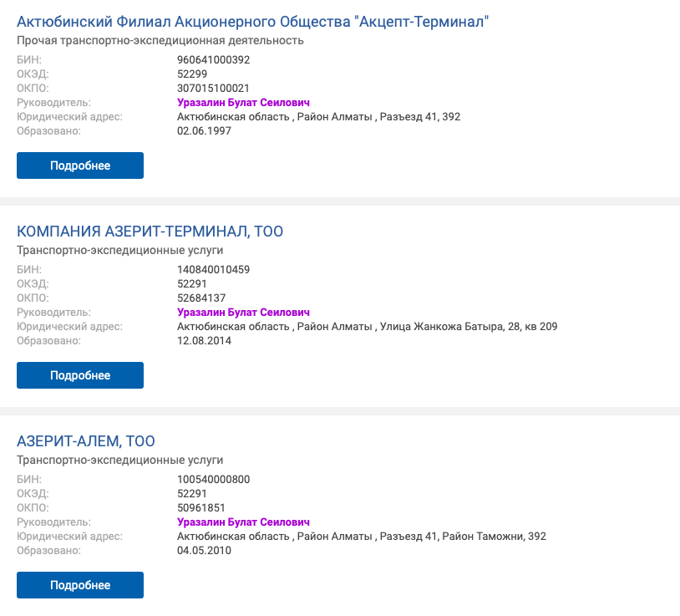The image size is (680, 616).
Task: Click the БИН number 100540000800
Action: point(213,480)
